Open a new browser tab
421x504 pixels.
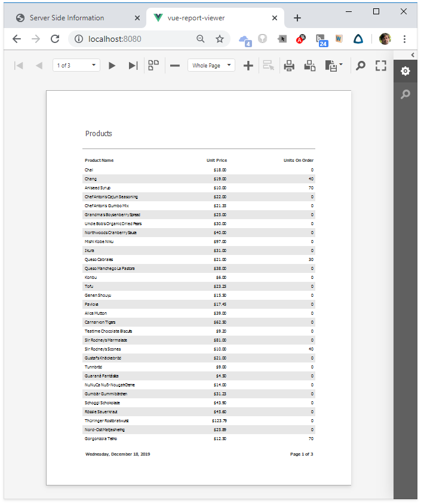(x=297, y=18)
